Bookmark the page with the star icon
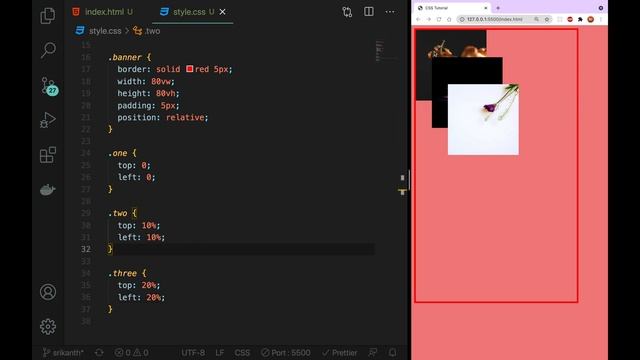The width and height of the screenshot is (640, 360). 547,19
